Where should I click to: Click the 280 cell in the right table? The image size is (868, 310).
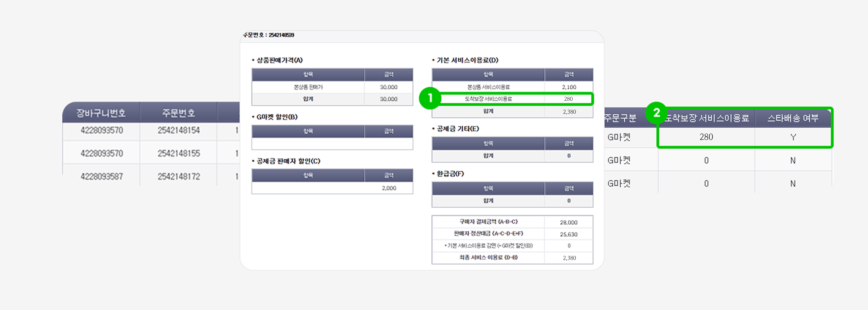point(706,137)
